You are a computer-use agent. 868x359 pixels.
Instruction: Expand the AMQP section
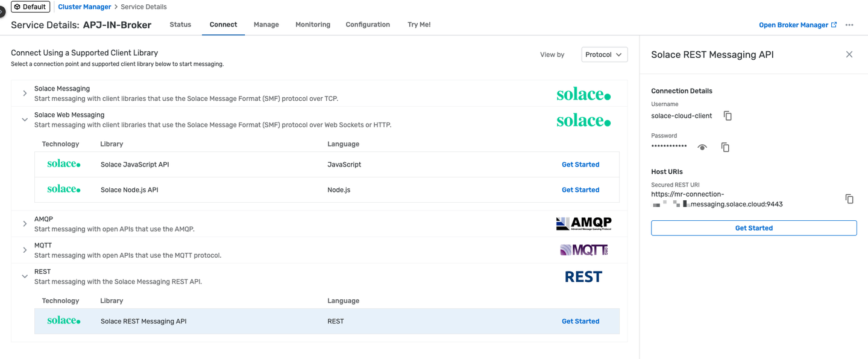point(25,224)
